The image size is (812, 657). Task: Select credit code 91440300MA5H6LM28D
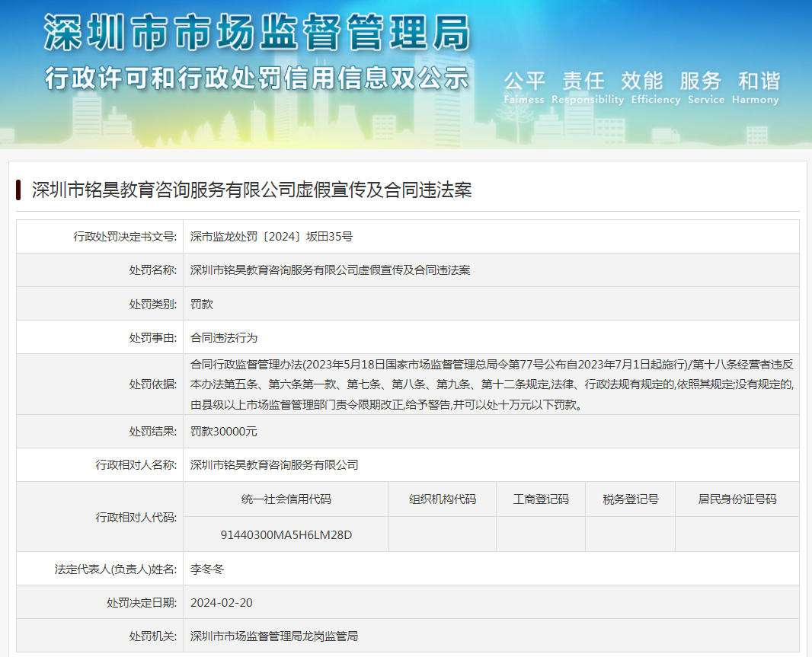point(286,535)
